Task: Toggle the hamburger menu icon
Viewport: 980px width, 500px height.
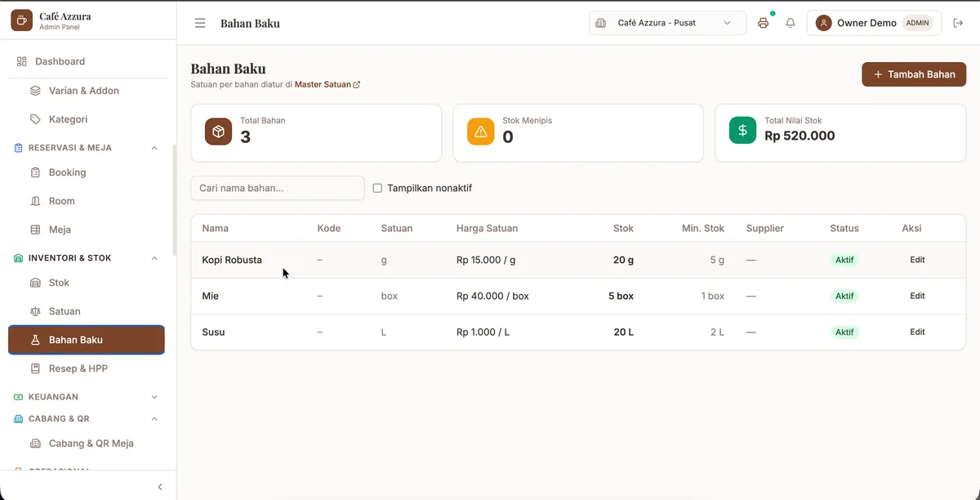Action: tap(200, 23)
